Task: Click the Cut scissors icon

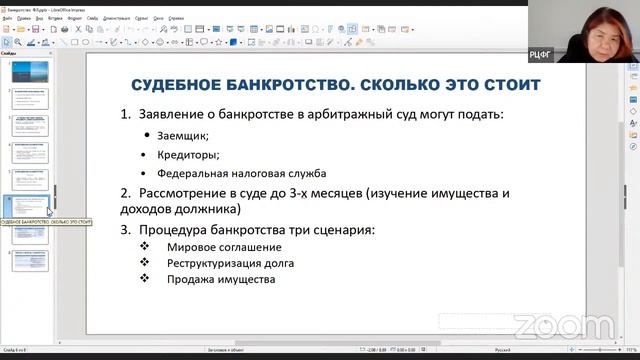Action: click(x=78, y=29)
